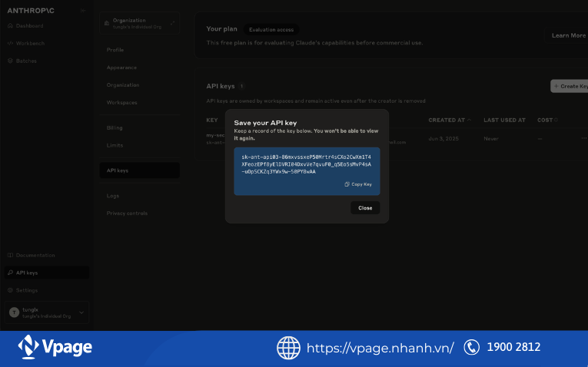Click the Settings gear icon
Viewport: 588px width, 367px height.
tap(10, 290)
